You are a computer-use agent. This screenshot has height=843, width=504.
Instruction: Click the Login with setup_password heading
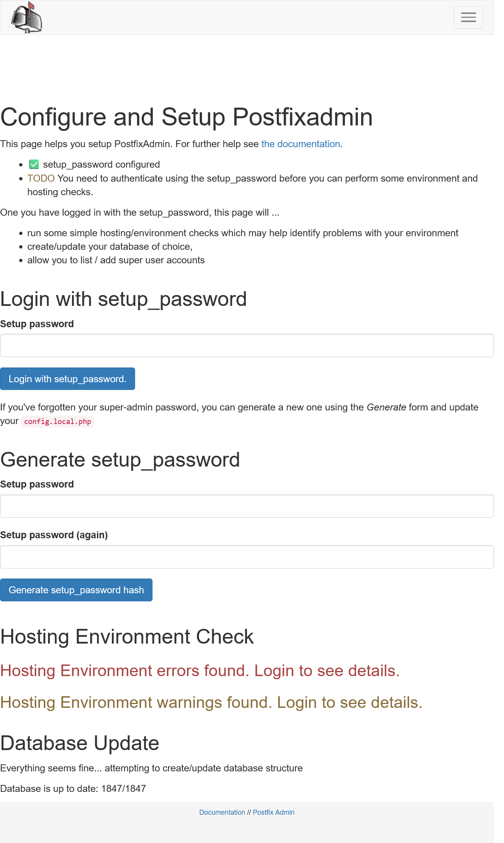(123, 299)
